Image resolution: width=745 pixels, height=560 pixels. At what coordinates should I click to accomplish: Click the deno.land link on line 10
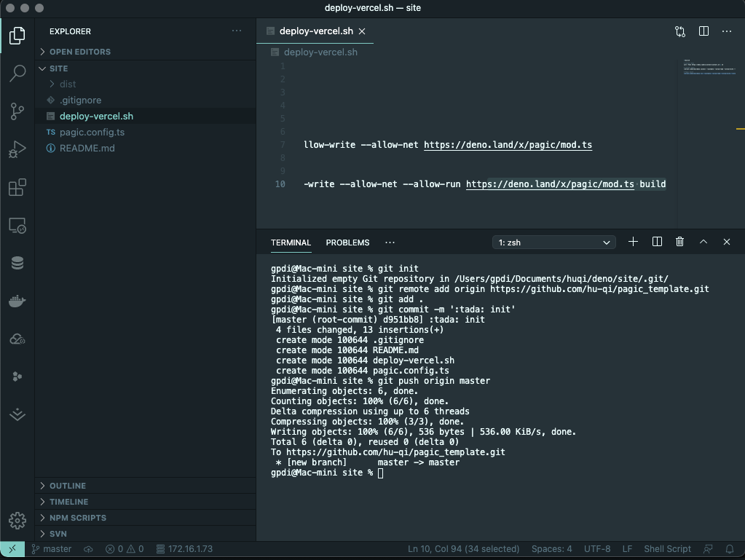click(x=550, y=184)
